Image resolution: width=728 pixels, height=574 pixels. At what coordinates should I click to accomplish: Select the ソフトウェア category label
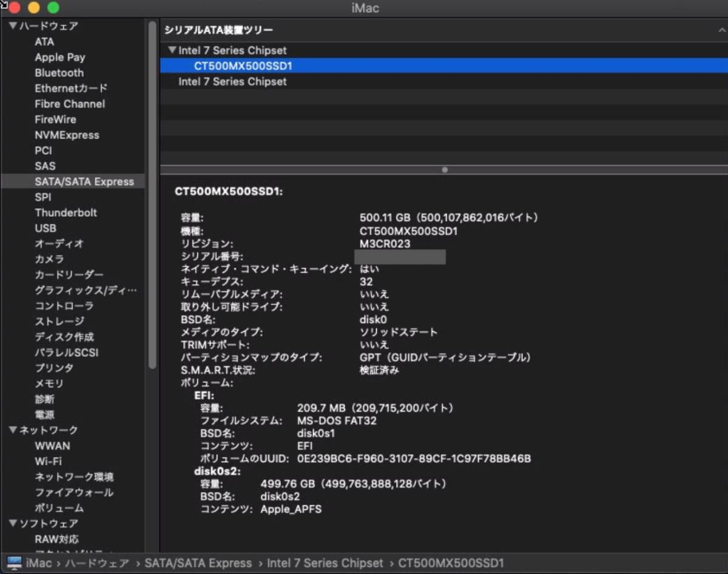click(x=49, y=523)
